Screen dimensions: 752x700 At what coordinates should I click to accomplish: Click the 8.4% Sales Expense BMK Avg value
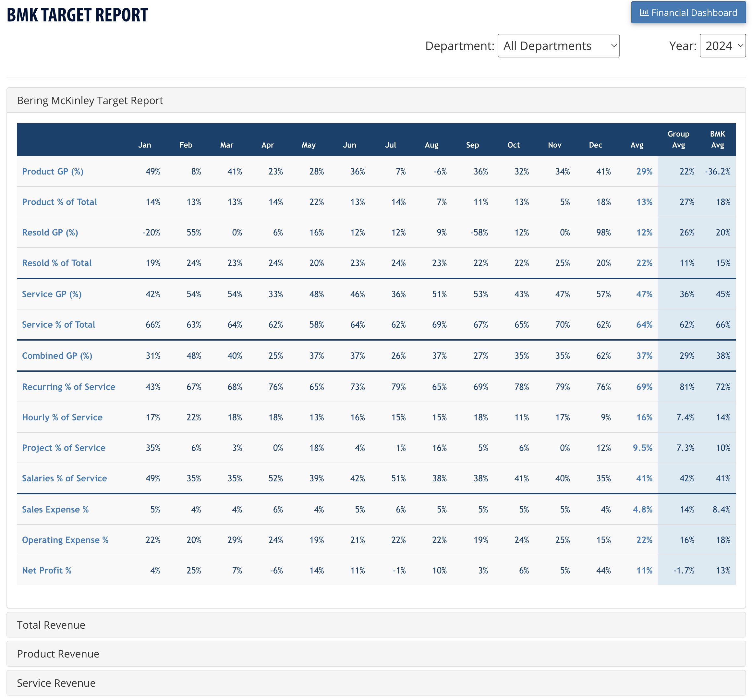(x=722, y=509)
